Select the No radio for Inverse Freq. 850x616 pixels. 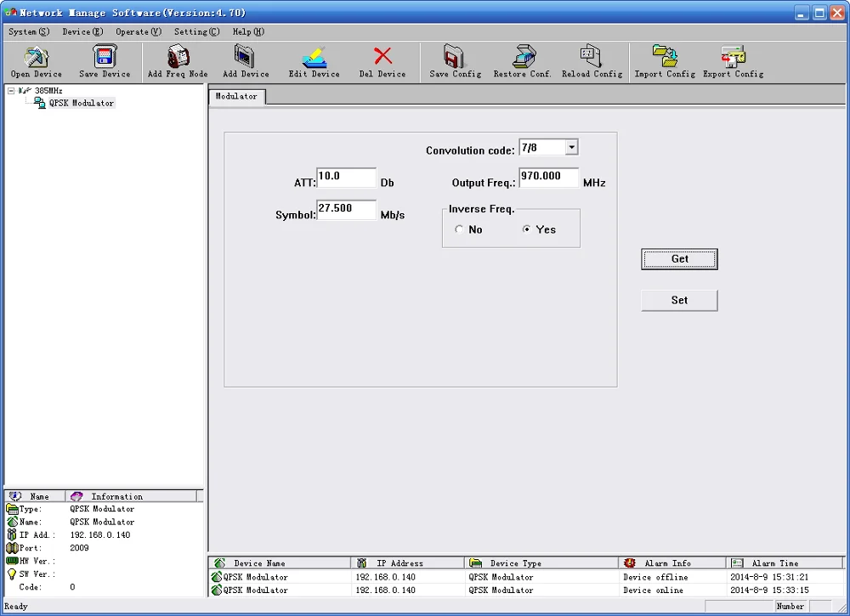coord(459,229)
